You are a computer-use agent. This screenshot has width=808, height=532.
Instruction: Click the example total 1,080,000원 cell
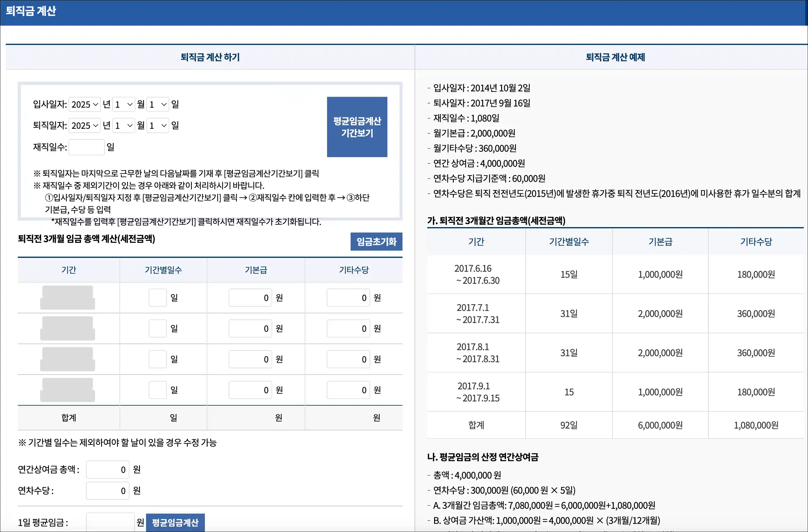(x=756, y=425)
